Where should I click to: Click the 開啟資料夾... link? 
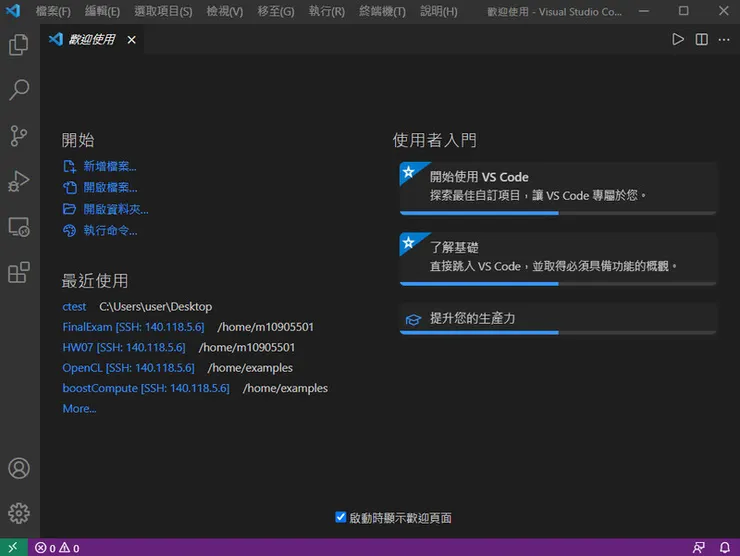(x=116, y=209)
